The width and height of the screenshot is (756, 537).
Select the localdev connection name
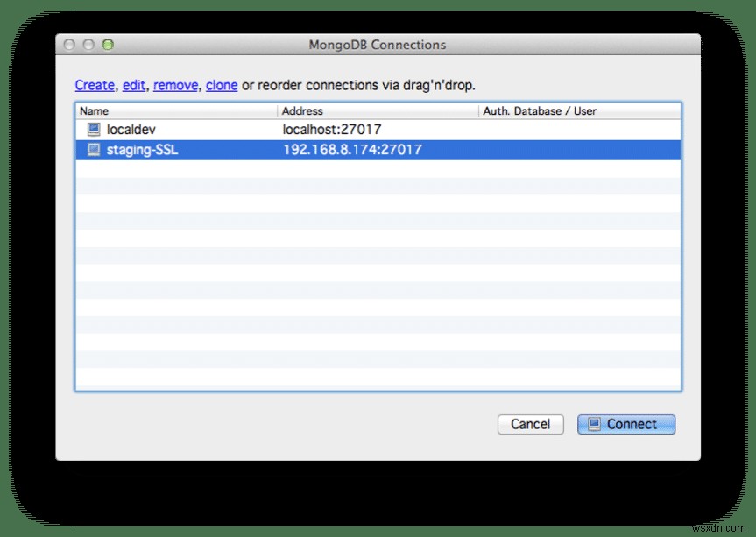click(x=131, y=129)
